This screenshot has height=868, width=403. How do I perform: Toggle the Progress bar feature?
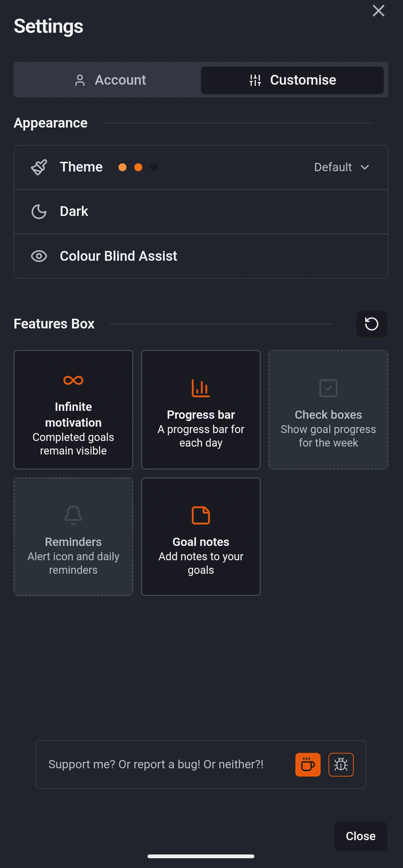pyautogui.click(x=201, y=410)
